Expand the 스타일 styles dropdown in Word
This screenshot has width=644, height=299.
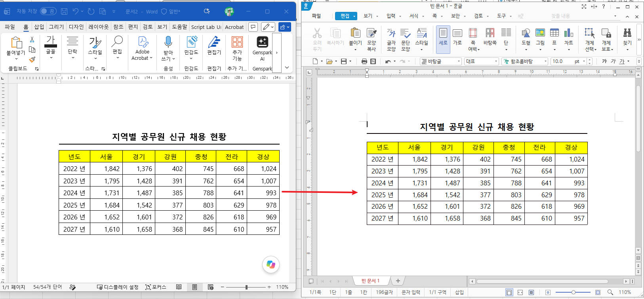pos(95,58)
